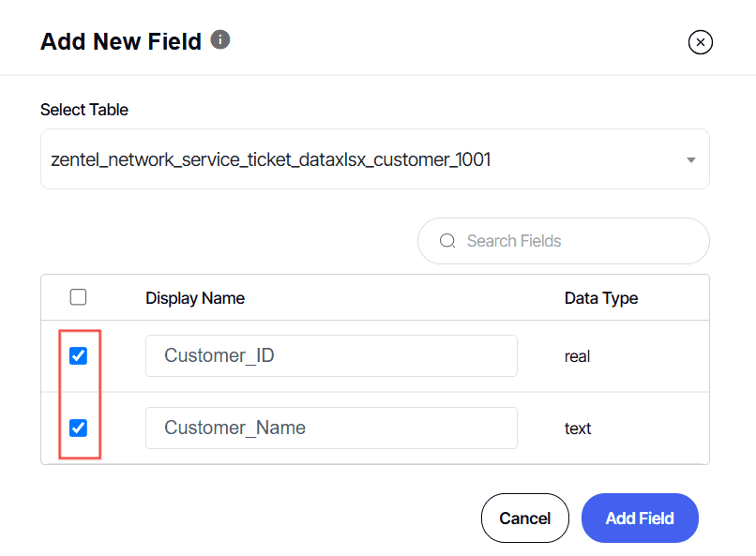Open the Select Table dropdown
The height and width of the screenshot is (556, 756).
[374, 159]
